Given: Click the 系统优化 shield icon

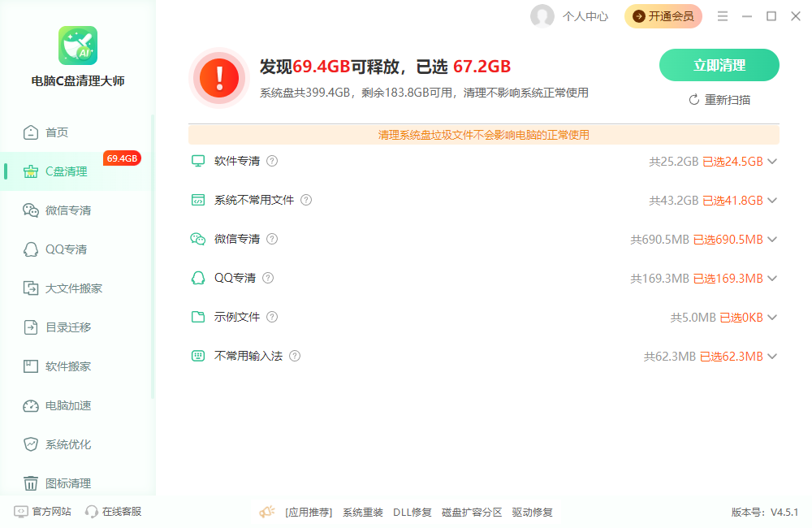Looking at the screenshot, I should point(31,444).
